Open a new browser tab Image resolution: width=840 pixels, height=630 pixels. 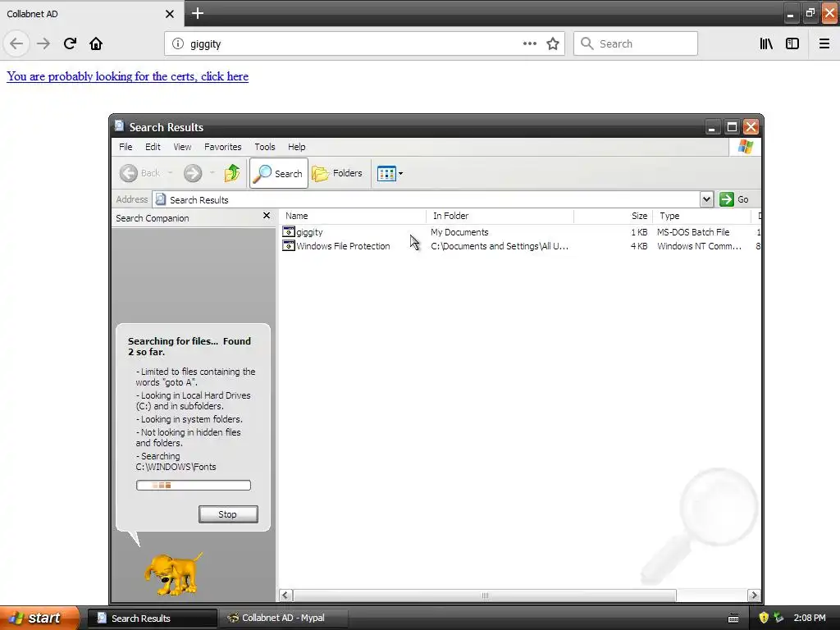coord(197,13)
